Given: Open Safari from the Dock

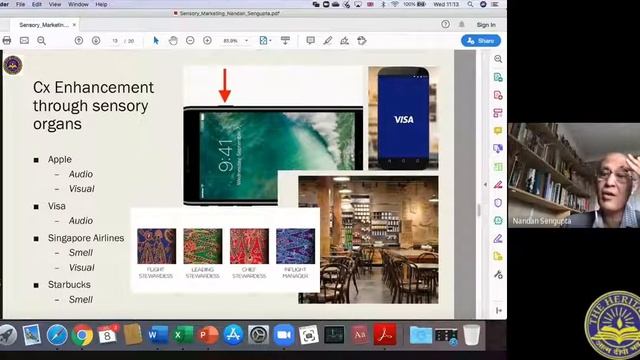Looking at the screenshot, I should [x=57, y=335].
